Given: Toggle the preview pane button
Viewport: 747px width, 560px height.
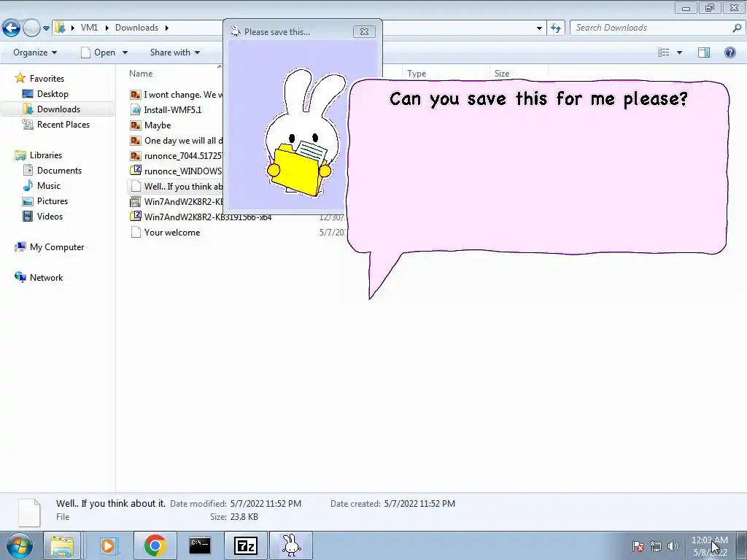Looking at the screenshot, I should pyautogui.click(x=704, y=52).
